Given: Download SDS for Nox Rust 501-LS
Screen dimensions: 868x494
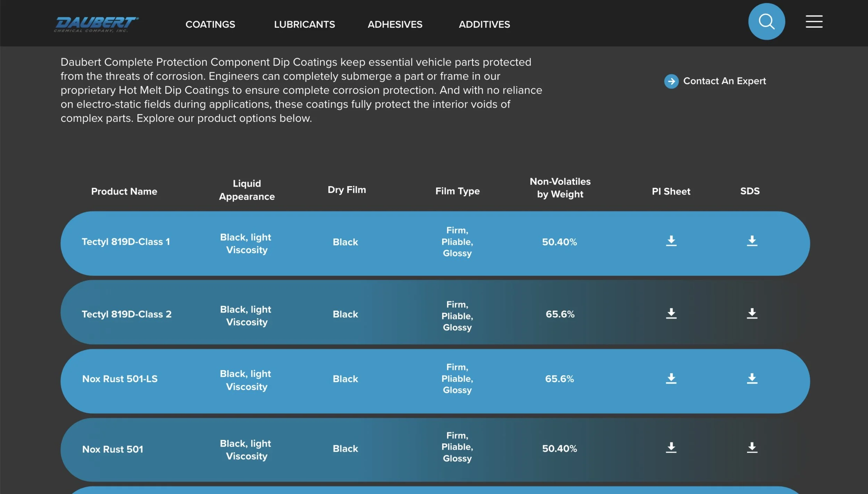Looking at the screenshot, I should point(752,378).
